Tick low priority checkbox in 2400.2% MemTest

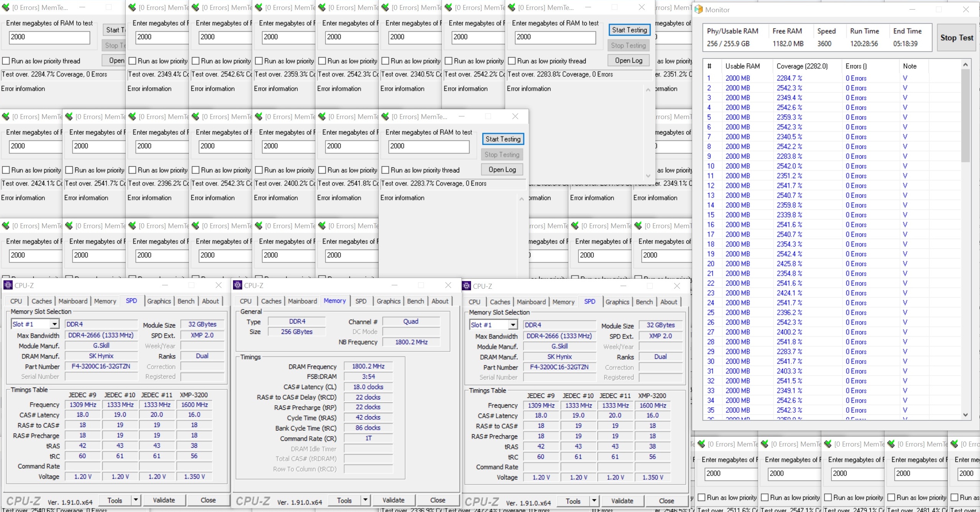click(259, 170)
